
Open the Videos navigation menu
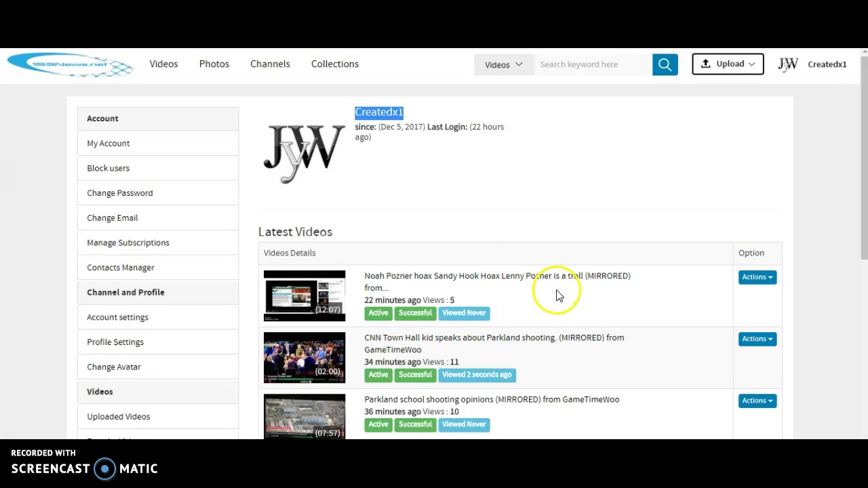[x=163, y=64]
